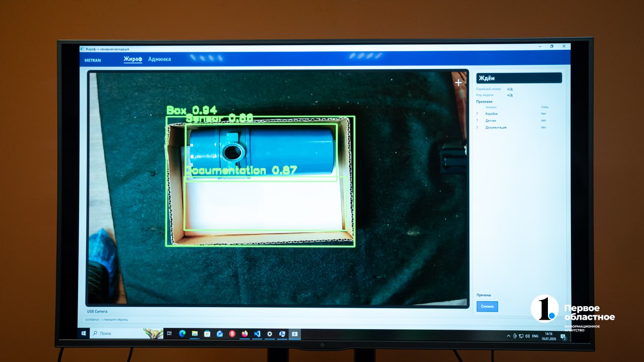Open the Windows Start menu
The width and height of the screenshot is (644, 362).
pyautogui.click(x=84, y=333)
